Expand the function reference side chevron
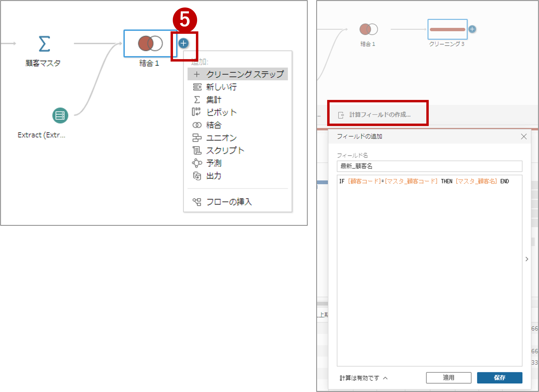 (x=527, y=259)
